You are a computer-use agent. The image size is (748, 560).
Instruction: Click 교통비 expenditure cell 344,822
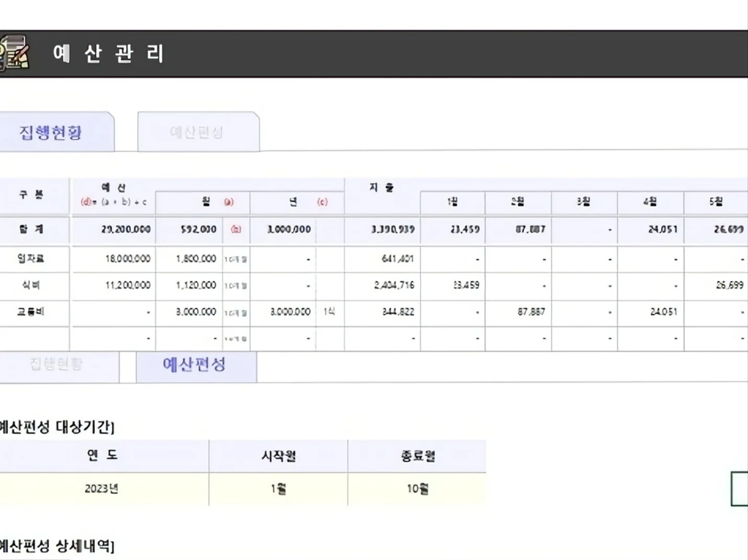[382, 312]
